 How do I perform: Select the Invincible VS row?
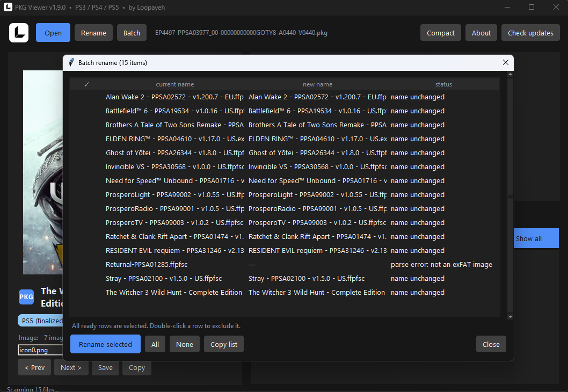[x=285, y=166]
